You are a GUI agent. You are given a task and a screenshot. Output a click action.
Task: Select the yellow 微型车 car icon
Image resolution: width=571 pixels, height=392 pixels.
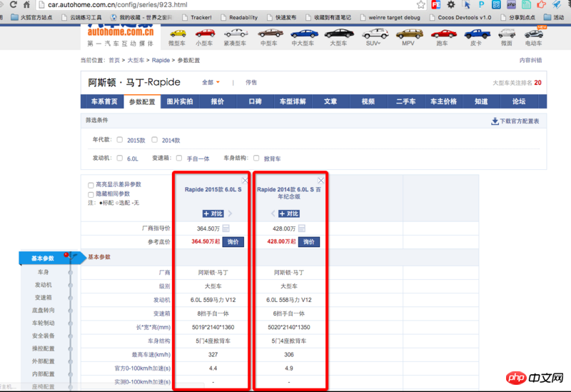point(177,34)
